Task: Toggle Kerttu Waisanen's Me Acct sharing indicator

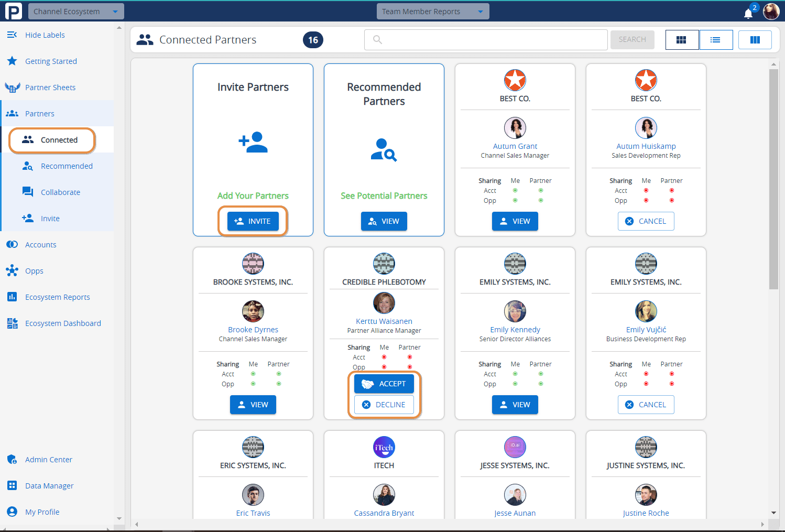Action: click(x=384, y=357)
